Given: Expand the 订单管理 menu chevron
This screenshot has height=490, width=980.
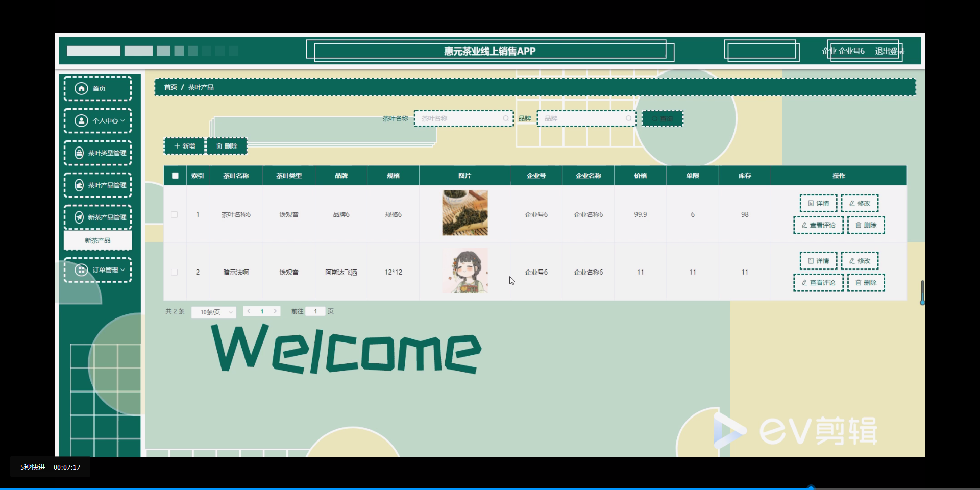Looking at the screenshot, I should point(122,269).
